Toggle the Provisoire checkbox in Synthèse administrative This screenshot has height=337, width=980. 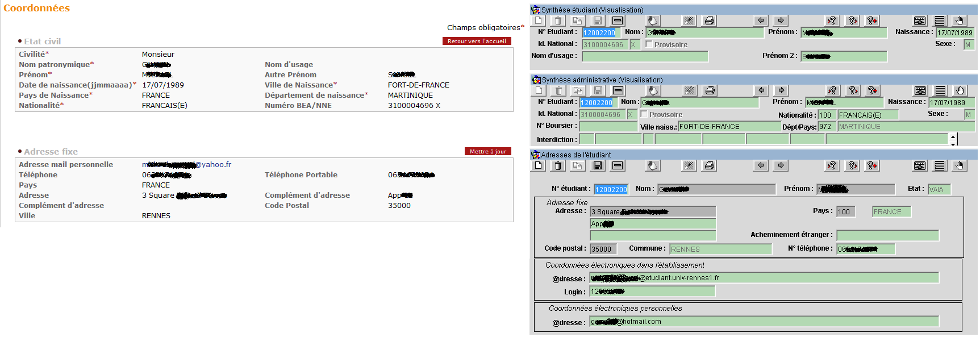point(644,114)
